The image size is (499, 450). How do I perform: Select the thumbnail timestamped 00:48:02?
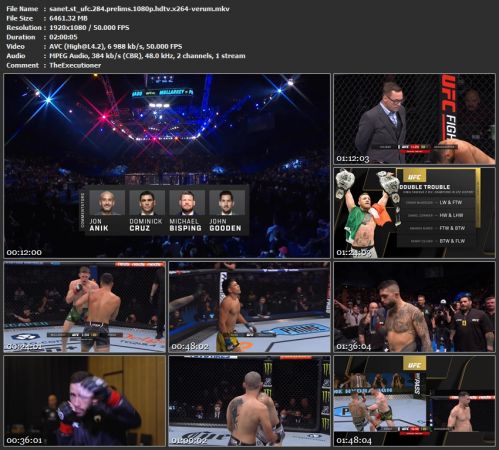250,307
